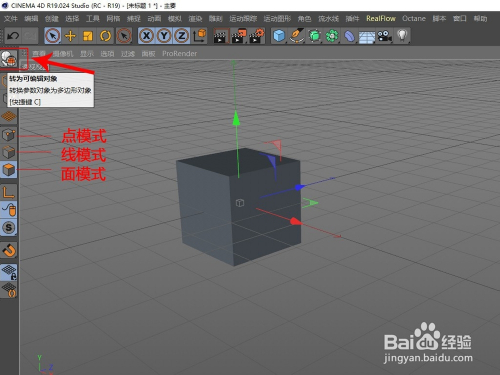Click the green Array modeling icon

pos(332,36)
